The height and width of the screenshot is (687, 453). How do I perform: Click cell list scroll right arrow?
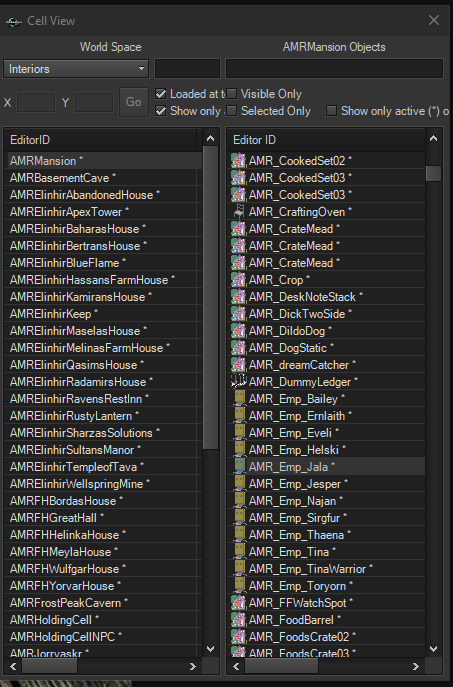[192, 666]
